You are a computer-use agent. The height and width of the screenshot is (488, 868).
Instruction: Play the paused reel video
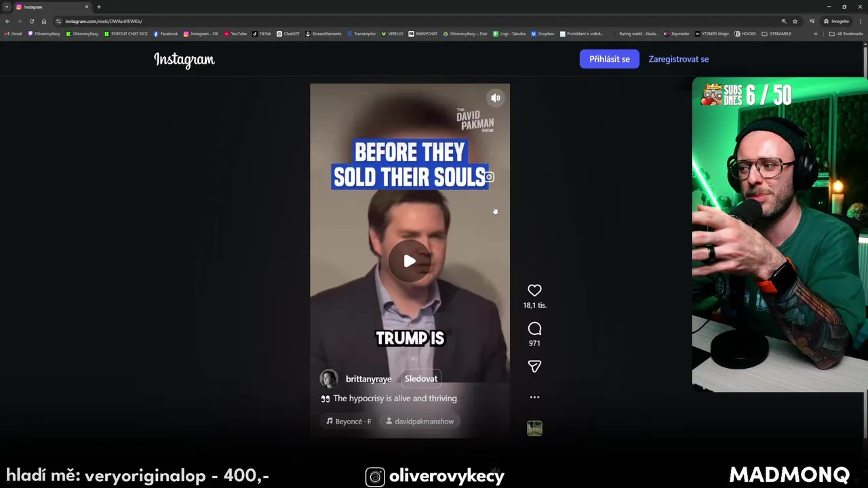click(410, 261)
